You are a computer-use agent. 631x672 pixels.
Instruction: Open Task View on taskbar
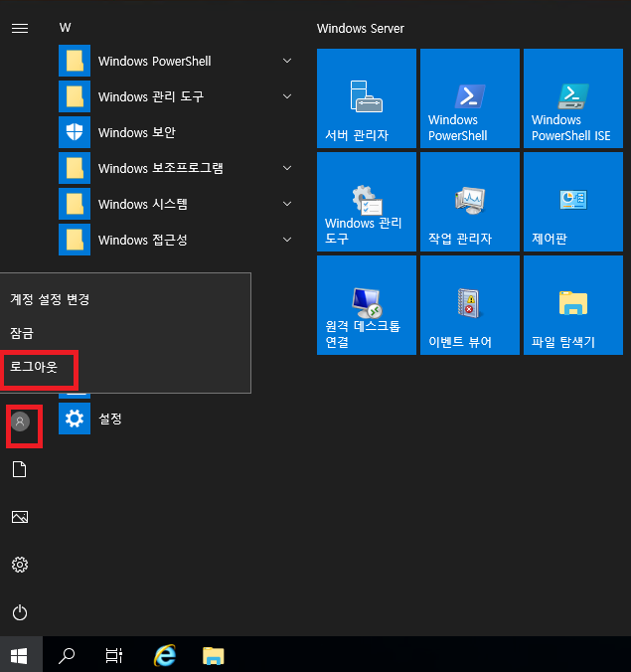(x=114, y=655)
